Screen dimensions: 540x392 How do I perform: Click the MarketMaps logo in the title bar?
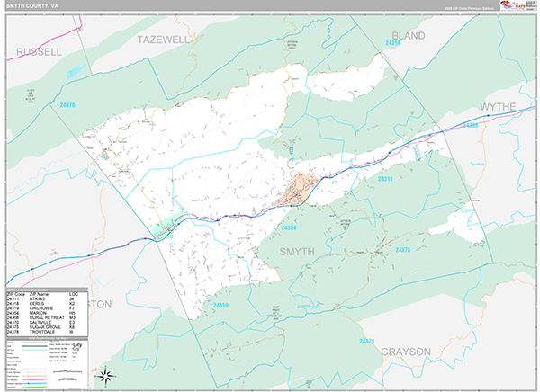(513, 5)
